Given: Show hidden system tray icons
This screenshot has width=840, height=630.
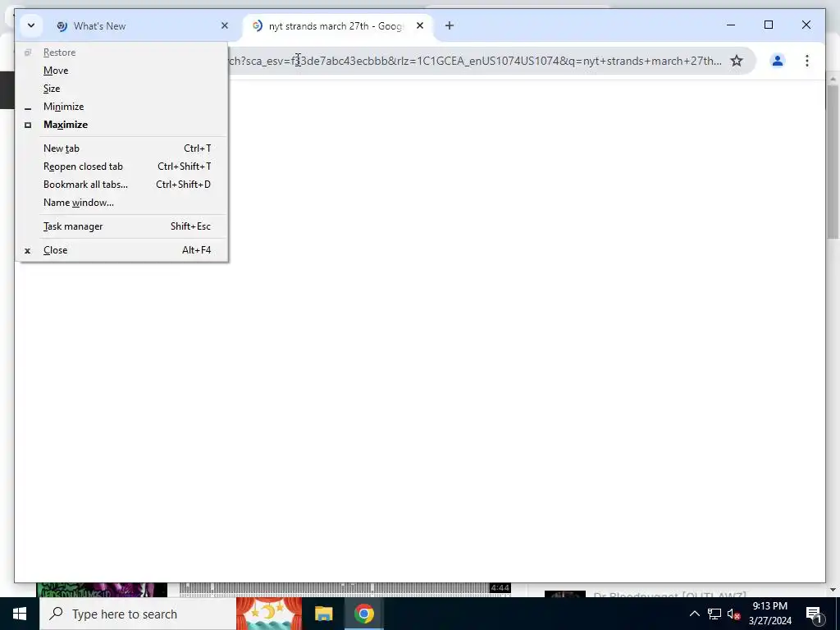Looking at the screenshot, I should (x=694, y=614).
